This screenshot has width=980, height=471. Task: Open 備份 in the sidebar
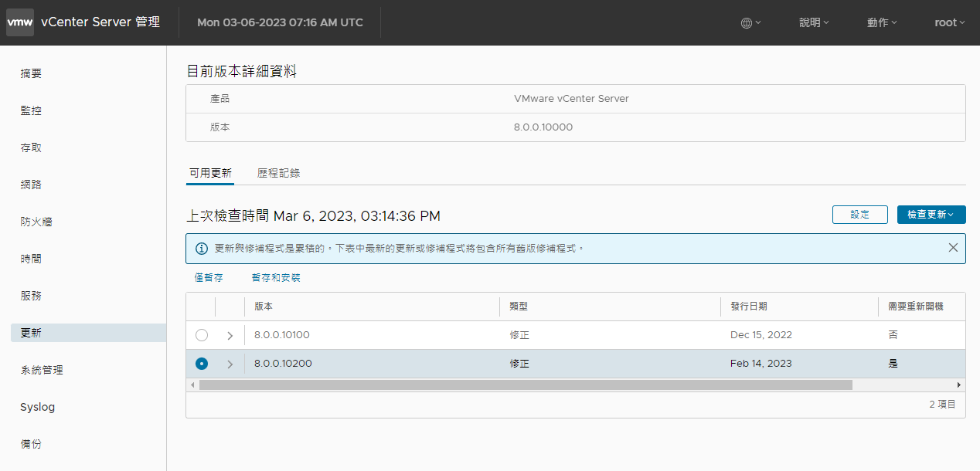click(31, 444)
